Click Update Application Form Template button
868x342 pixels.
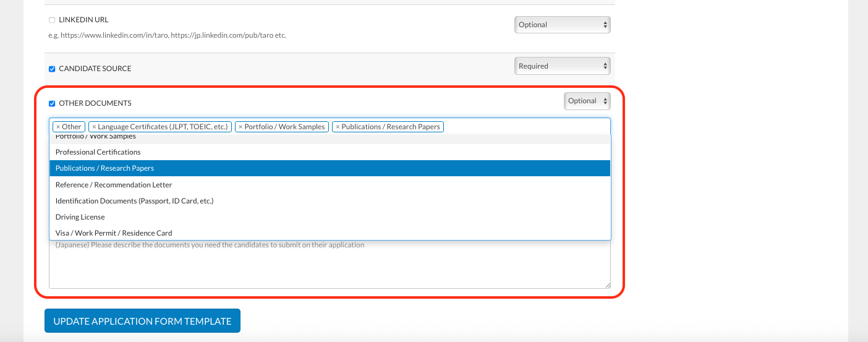(x=142, y=321)
